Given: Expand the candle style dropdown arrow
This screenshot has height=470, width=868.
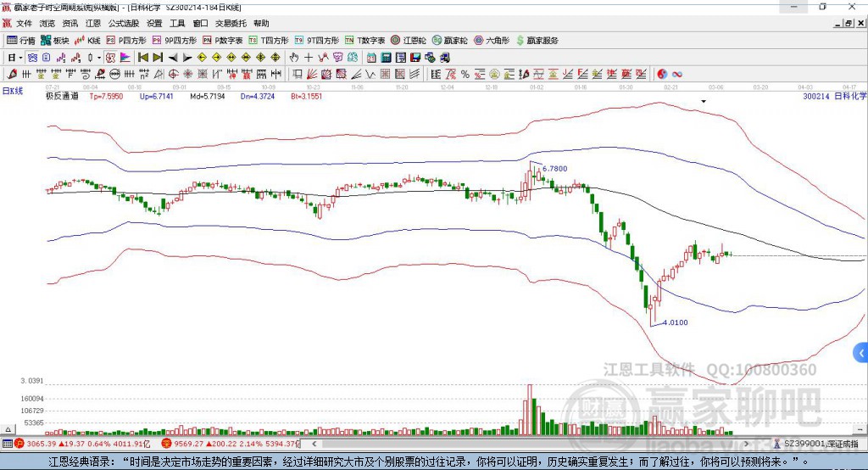Looking at the screenshot, I should point(99,58).
